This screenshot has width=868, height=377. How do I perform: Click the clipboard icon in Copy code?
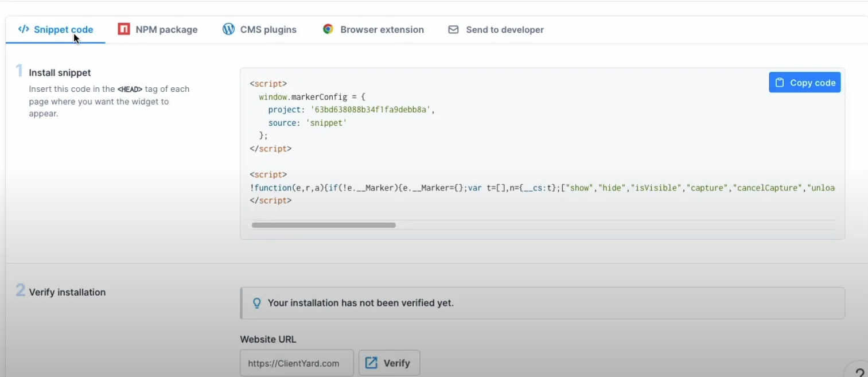[780, 83]
